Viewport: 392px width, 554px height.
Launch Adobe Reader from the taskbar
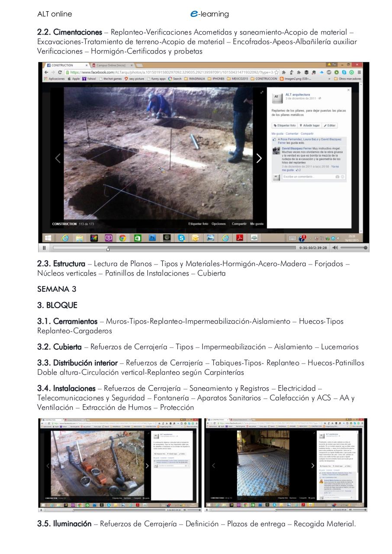coord(240,238)
